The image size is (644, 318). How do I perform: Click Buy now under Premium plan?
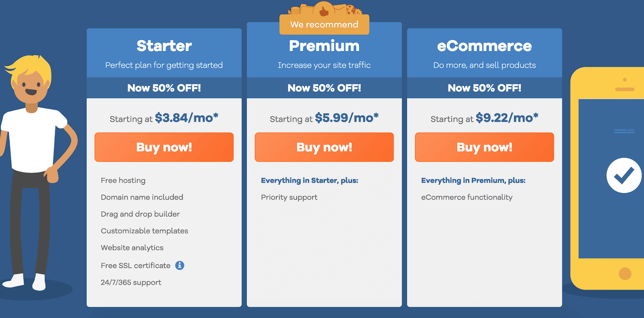click(324, 147)
